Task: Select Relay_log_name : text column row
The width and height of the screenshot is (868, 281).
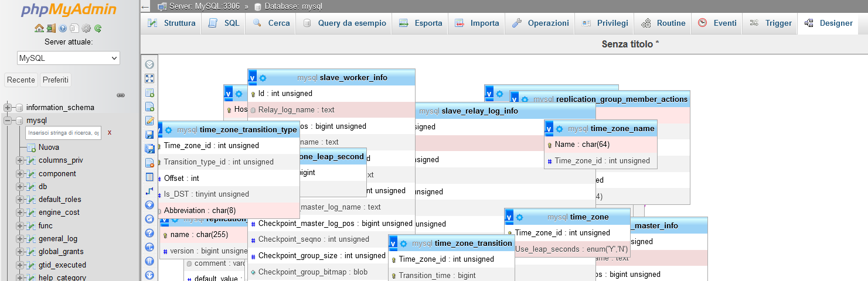Action: (x=332, y=110)
